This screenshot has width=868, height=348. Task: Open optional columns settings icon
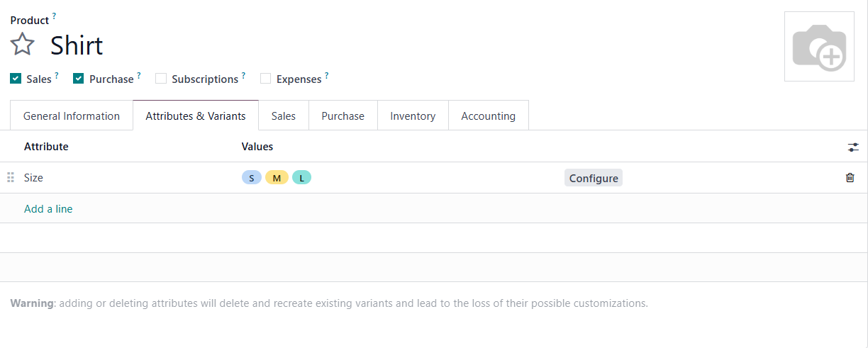(852, 147)
